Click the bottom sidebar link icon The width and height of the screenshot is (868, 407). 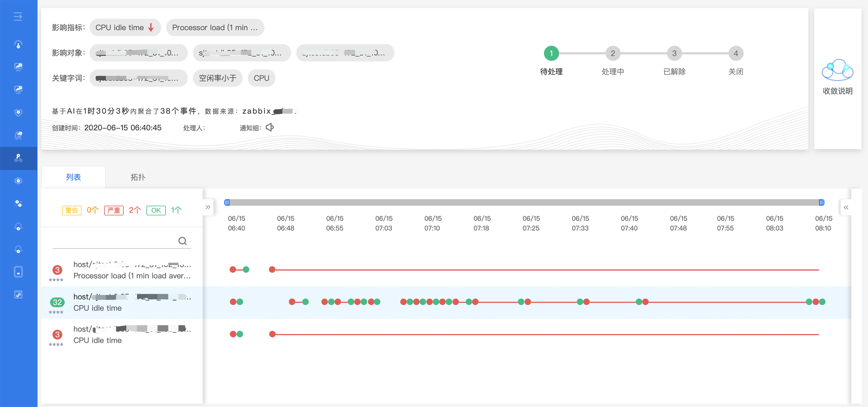pos(19,295)
